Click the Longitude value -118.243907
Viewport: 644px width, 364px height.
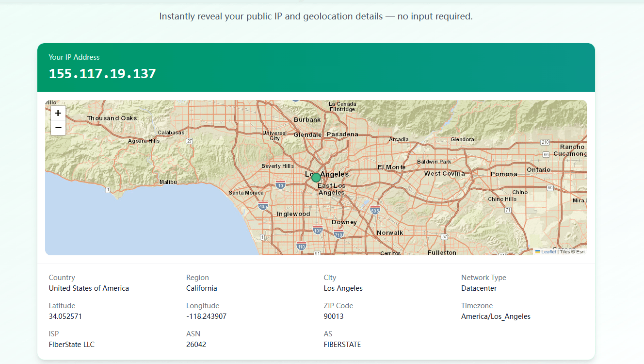tap(206, 316)
